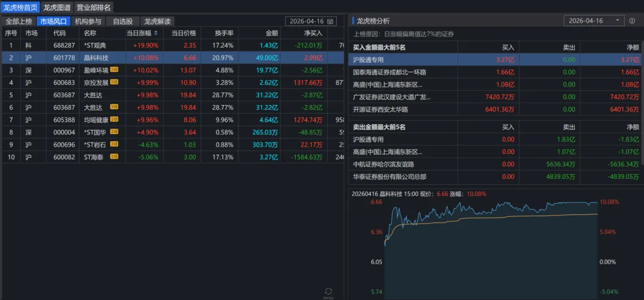Open the calendar icon in the list date box
The image size is (644, 300).
330,21
